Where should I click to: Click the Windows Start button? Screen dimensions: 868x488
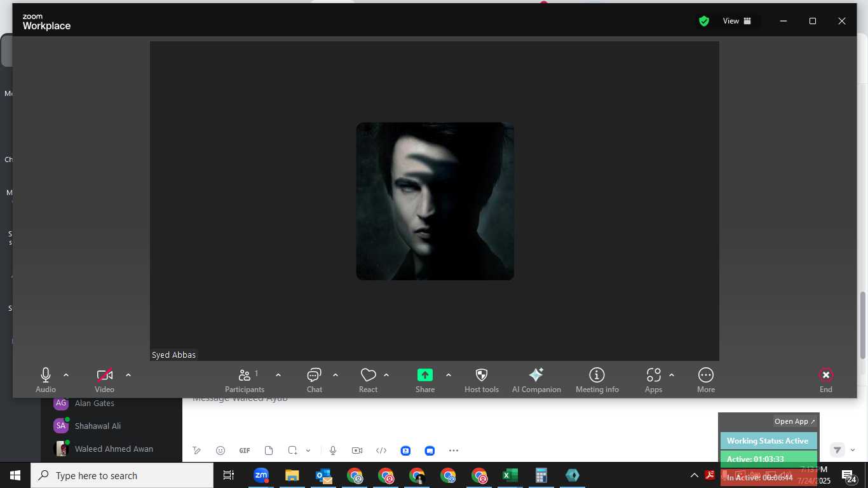(x=15, y=475)
